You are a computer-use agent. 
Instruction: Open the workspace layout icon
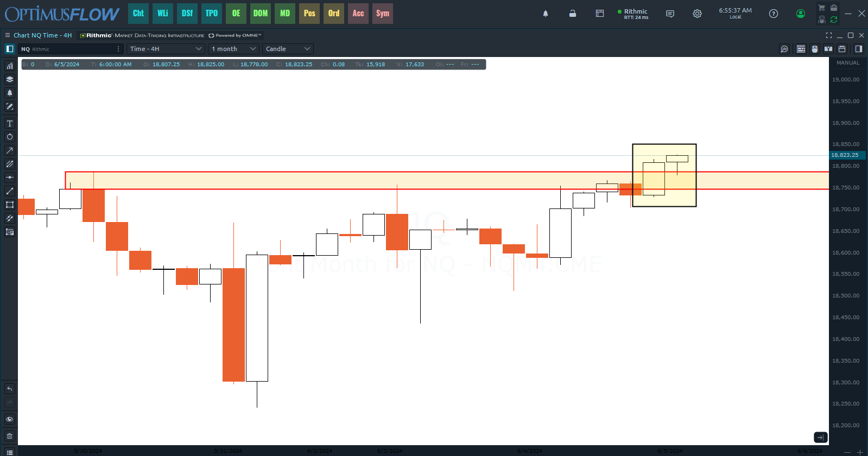coord(600,14)
